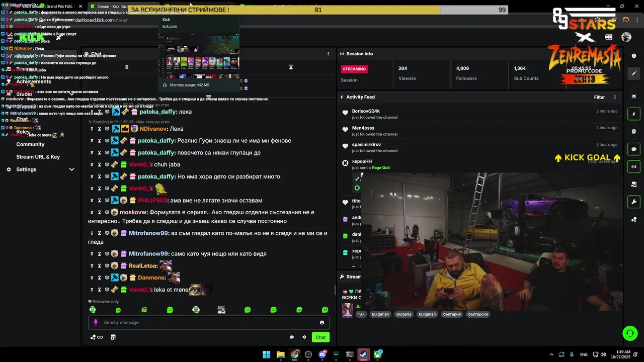Viewport: 644px width, 362px height.
Task: Open the Kick hamburger menu
Action: (10, 37)
